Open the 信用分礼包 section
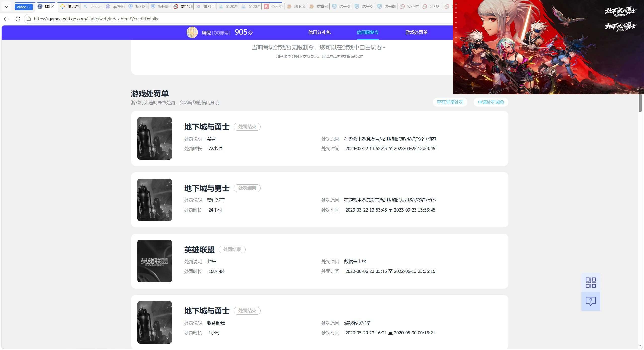The height and width of the screenshot is (350, 644). coord(319,32)
